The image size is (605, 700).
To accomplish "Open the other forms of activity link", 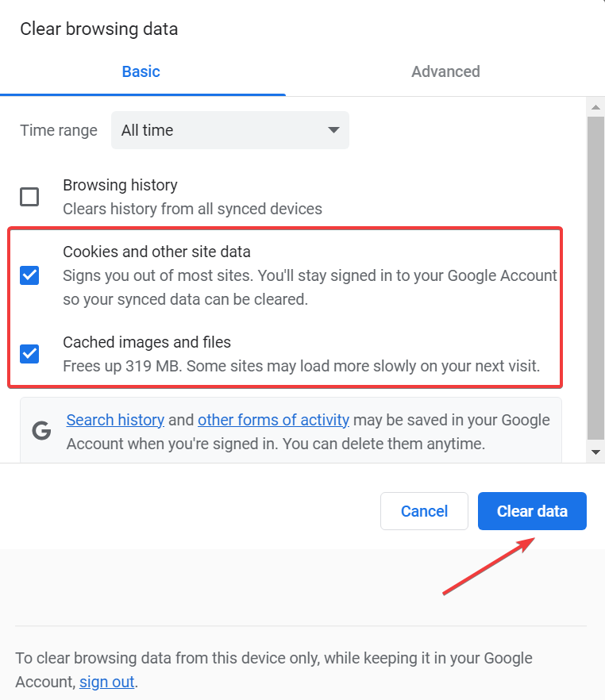I will (x=273, y=420).
